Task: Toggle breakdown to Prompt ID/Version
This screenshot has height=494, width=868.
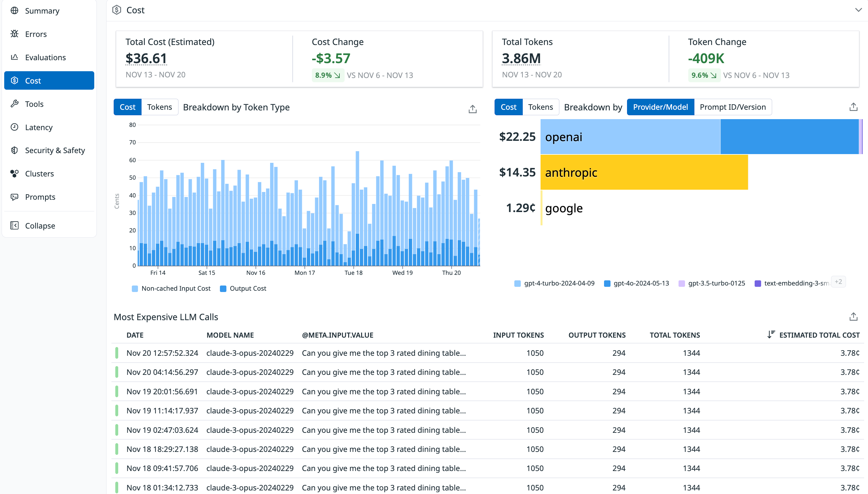Action: (x=733, y=107)
